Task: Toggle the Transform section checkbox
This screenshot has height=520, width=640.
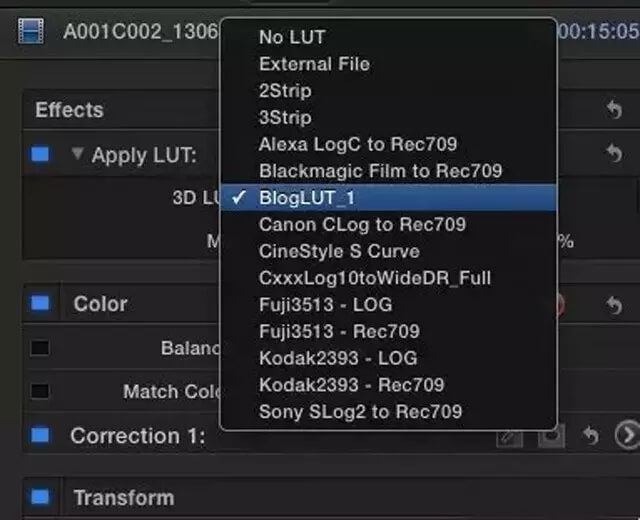Action: pyautogui.click(x=40, y=497)
